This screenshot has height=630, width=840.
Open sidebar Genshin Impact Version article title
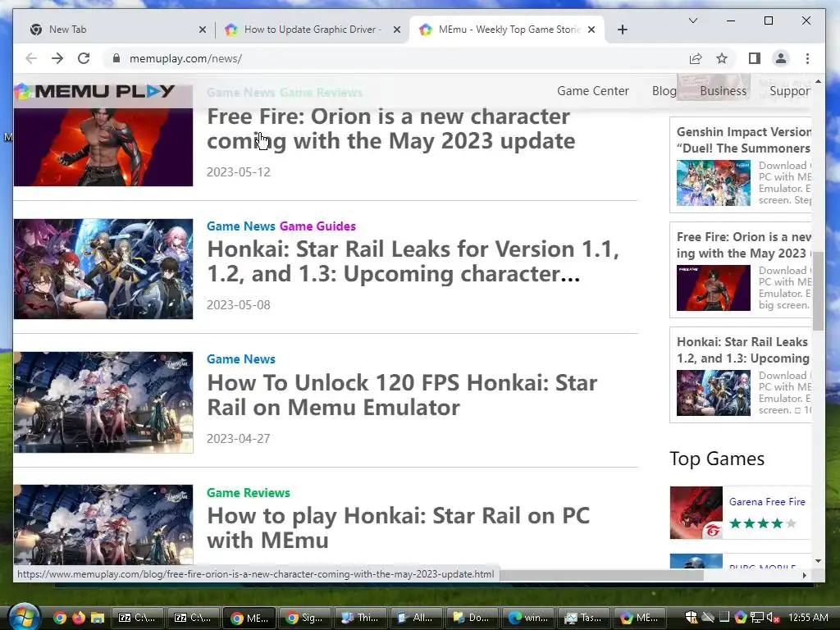coord(743,139)
